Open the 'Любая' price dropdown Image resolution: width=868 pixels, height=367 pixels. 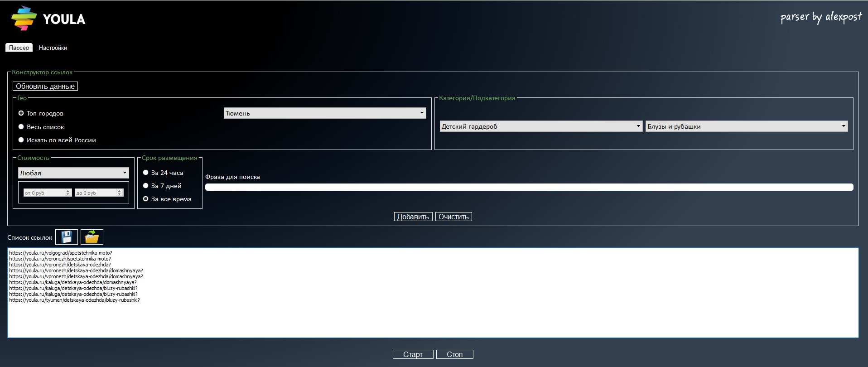(x=73, y=173)
